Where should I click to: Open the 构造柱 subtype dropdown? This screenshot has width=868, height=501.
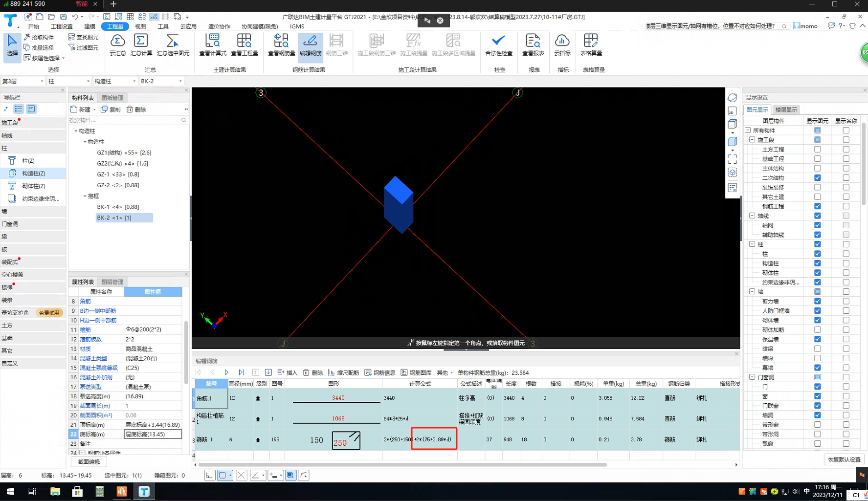pos(115,81)
